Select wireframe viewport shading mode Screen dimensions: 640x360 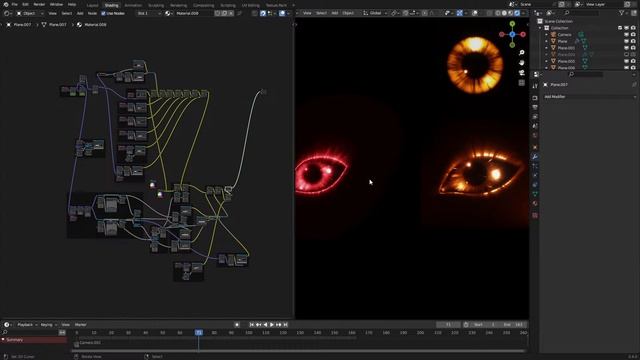[498, 13]
